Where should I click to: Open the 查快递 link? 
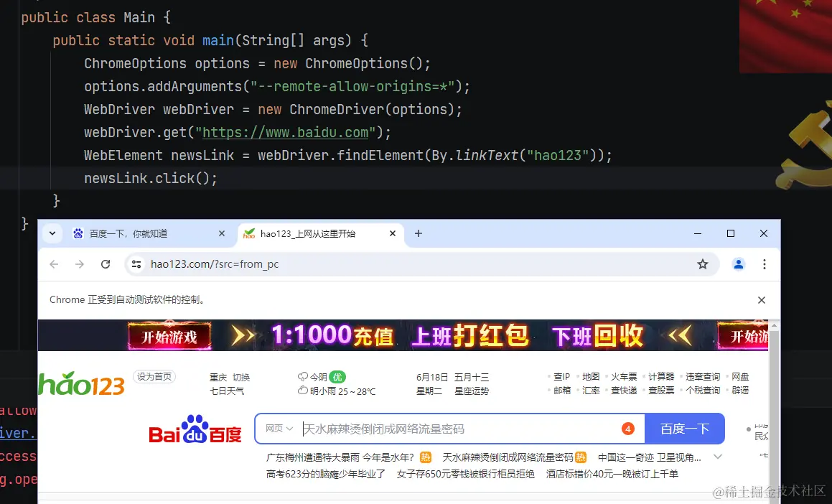point(624,391)
